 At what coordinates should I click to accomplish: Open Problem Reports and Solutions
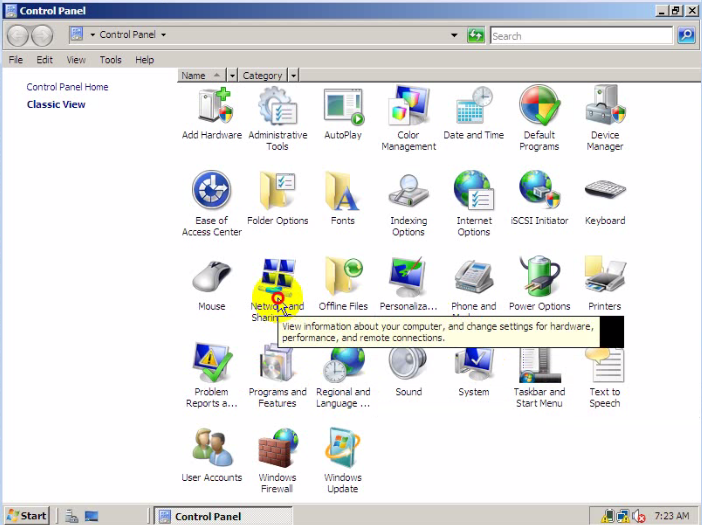click(212, 376)
